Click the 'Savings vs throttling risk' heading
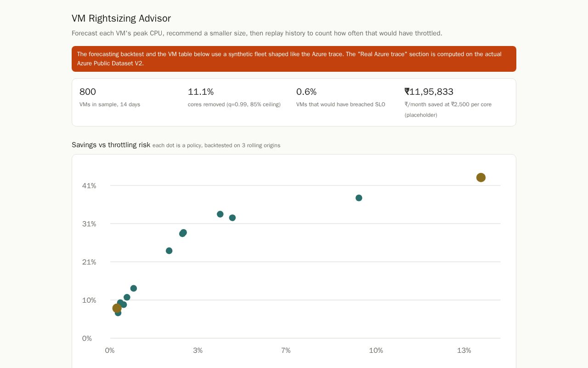The height and width of the screenshot is (368, 588). (x=111, y=145)
